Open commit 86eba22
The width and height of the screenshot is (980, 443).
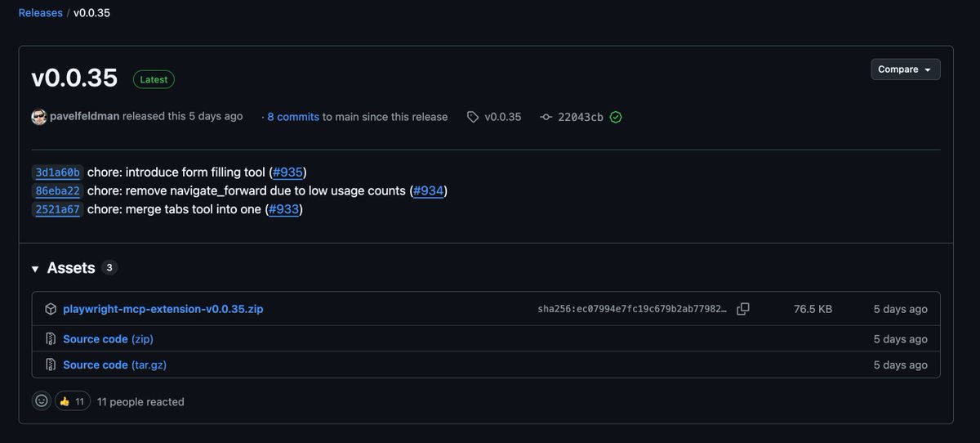[57, 191]
